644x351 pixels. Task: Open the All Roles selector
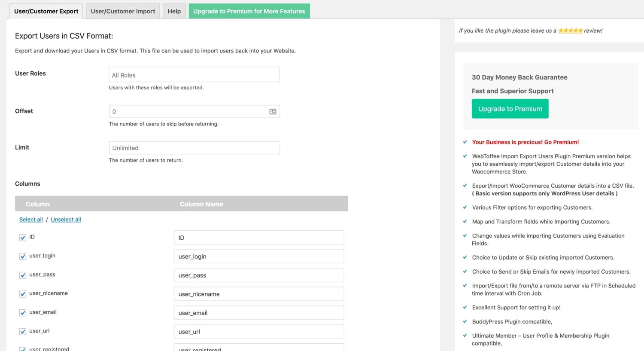(194, 74)
